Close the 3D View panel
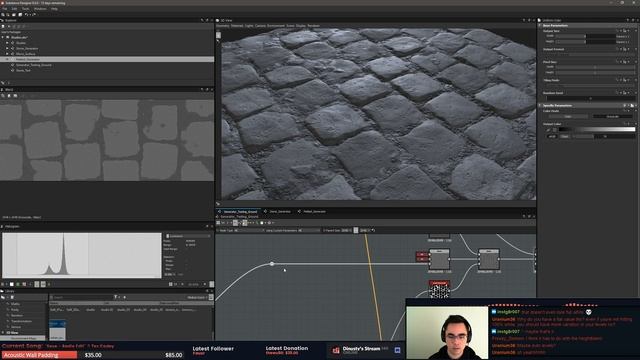Screen dimensions: 640x360 tap(534, 20)
